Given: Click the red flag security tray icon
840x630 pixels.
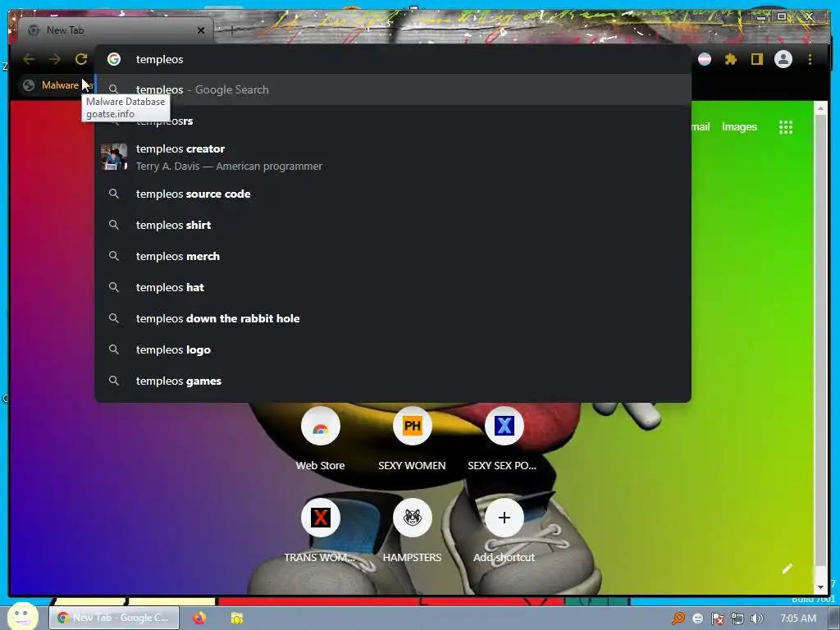Looking at the screenshot, I should pos(718,619).
